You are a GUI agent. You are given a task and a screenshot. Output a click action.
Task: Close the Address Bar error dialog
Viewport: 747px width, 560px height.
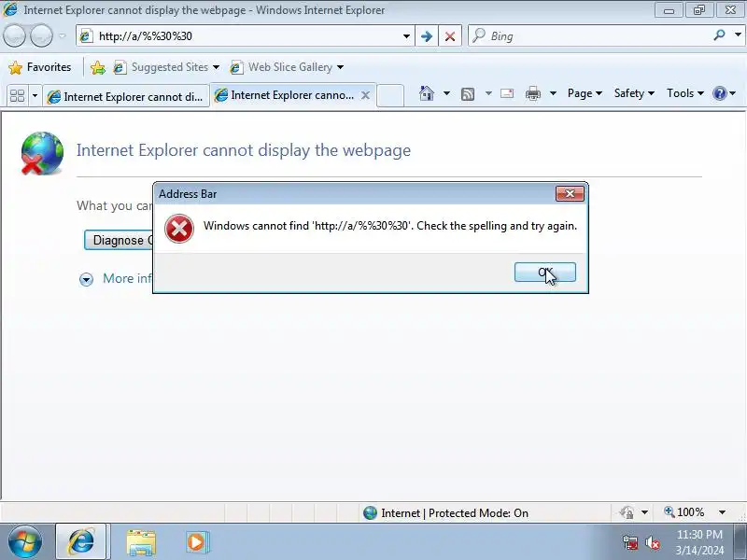pos(570,194)
